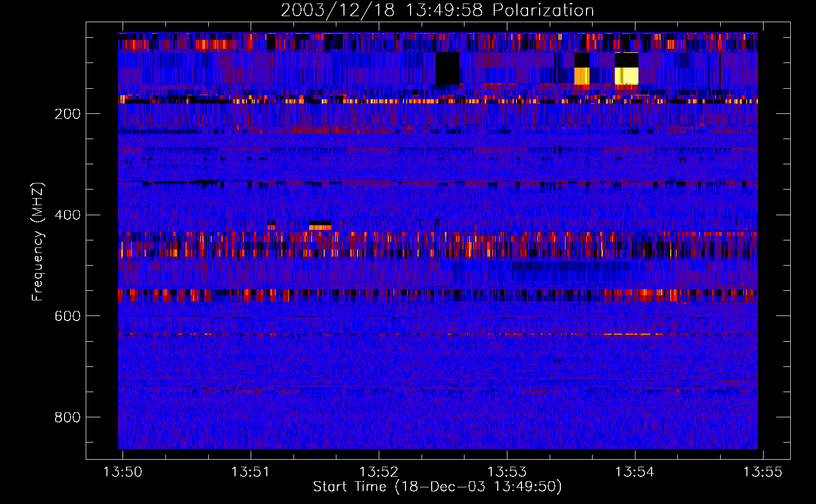The image size is (816, 504).
Task: Click the 200 frequency tick label
Action: point(68,114)
